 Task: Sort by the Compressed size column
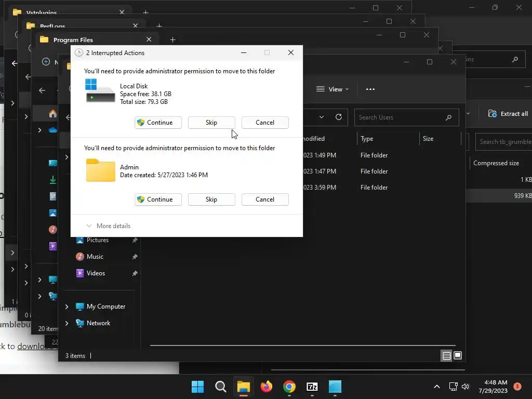click(496, 163)
